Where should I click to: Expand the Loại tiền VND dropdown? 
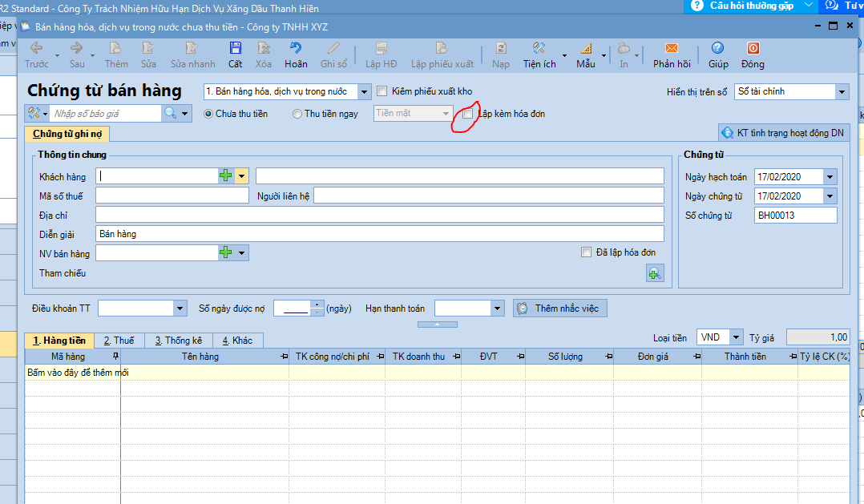click(736, 338)
